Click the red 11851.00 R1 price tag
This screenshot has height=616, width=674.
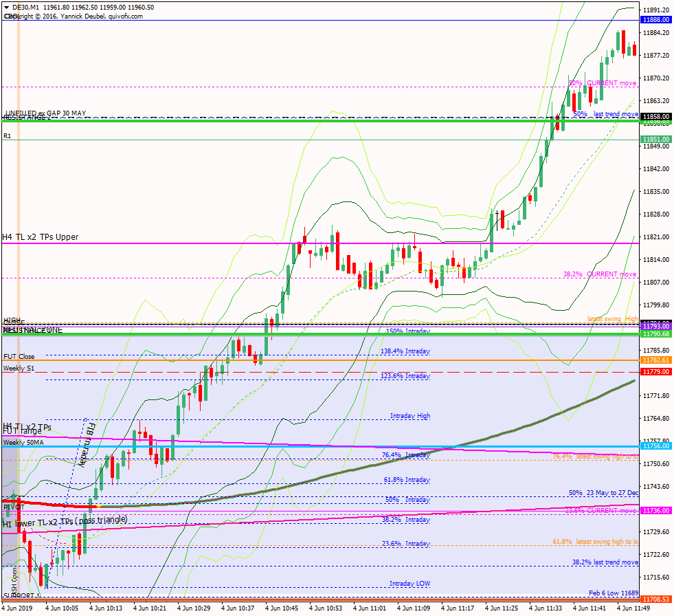[655, 140]
